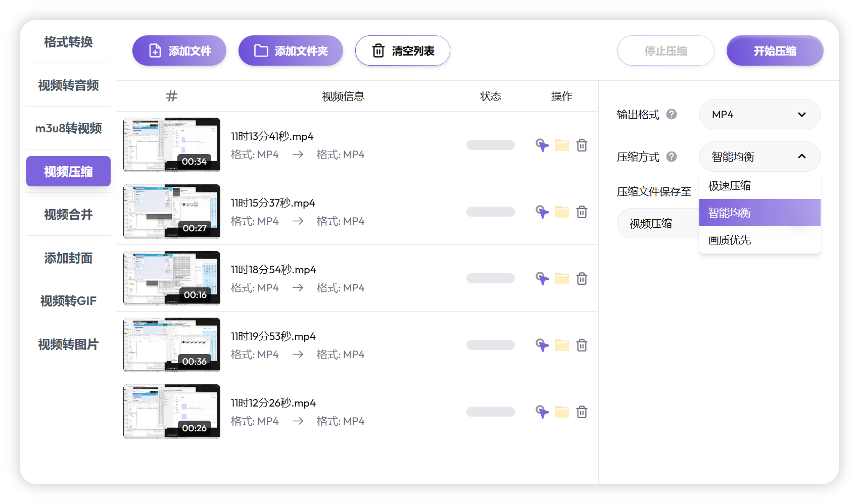Switch to the 视频合并 section
859x504 pixels.
68,215
